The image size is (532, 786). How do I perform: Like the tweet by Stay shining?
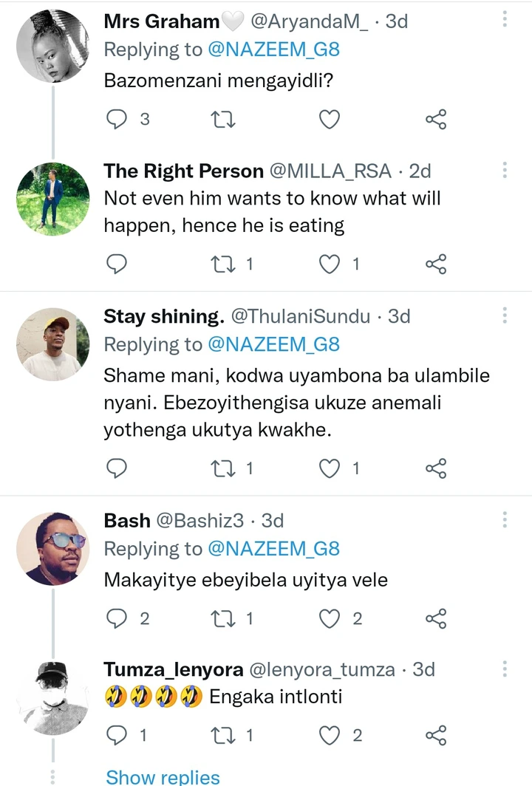click(329, 468)
